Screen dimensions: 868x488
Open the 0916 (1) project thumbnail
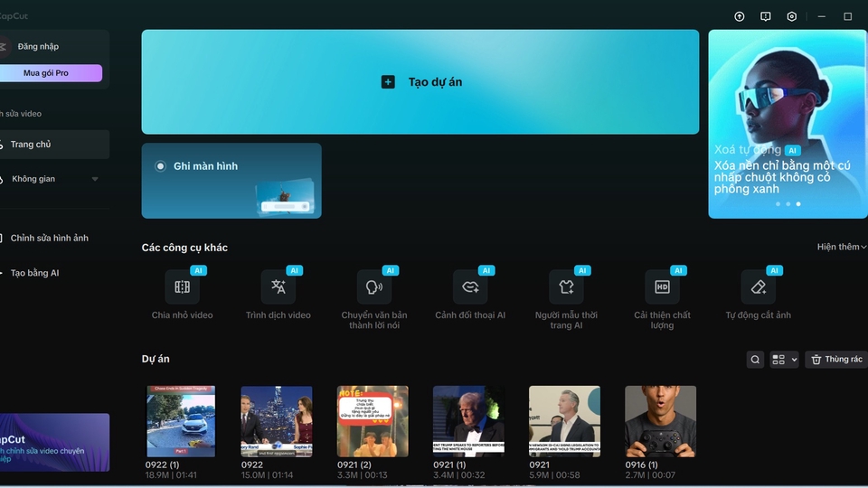[x=661, y=421]
